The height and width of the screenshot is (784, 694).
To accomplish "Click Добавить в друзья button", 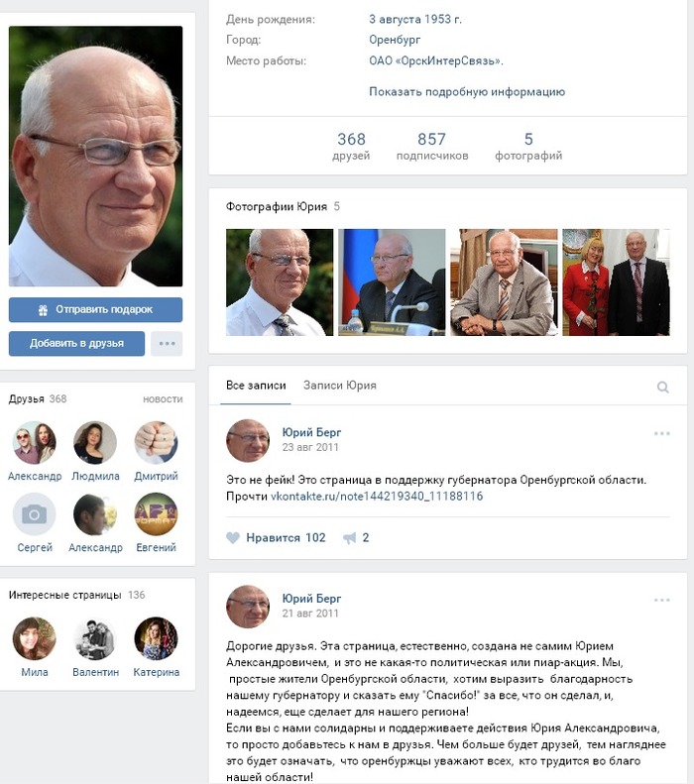I will pos(76,344).
